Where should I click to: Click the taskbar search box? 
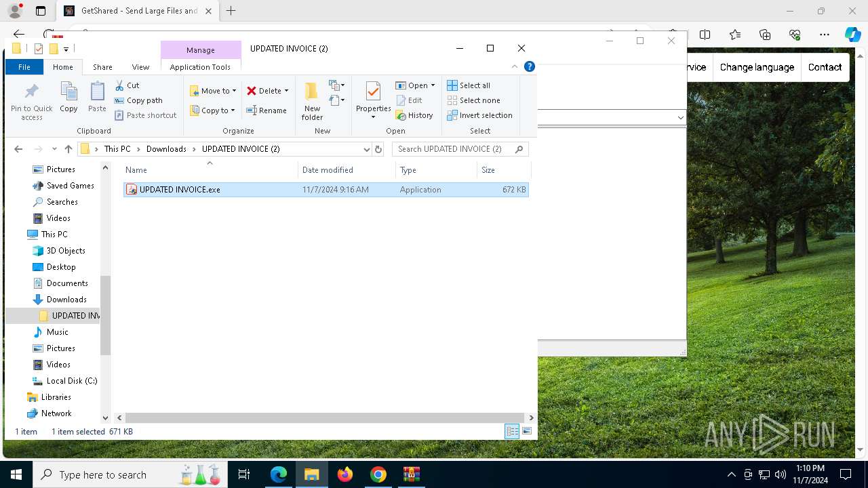pyautogui.click(x=130, y=474)
